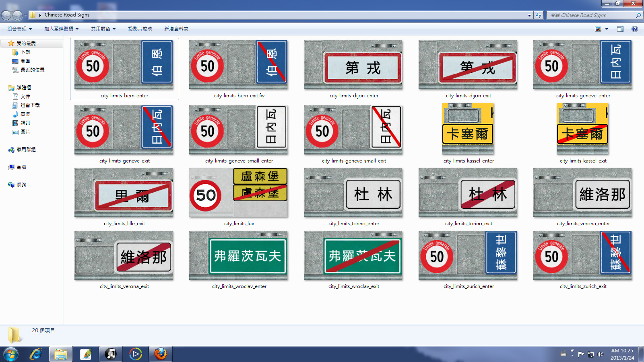Select city_limits_wroclav_exit thumbnail
This screenshot has width=644, height=362.
coord(353,256)
